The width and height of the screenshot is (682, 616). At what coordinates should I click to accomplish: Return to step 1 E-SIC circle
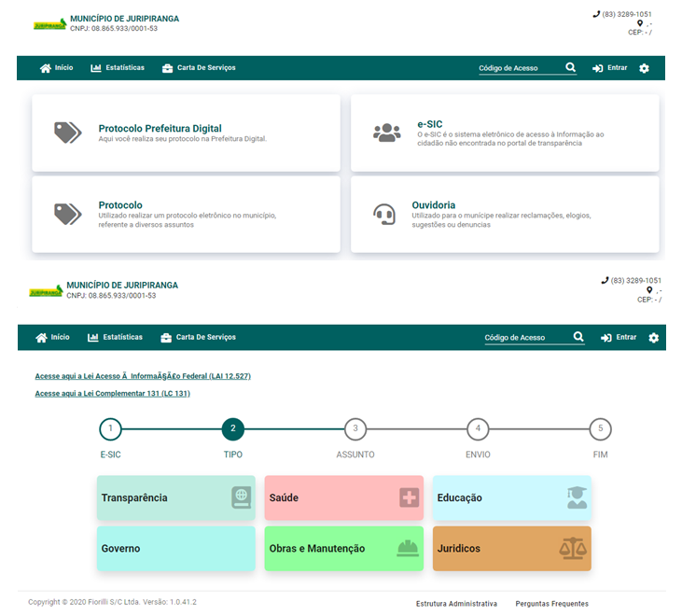coord(110,429)
